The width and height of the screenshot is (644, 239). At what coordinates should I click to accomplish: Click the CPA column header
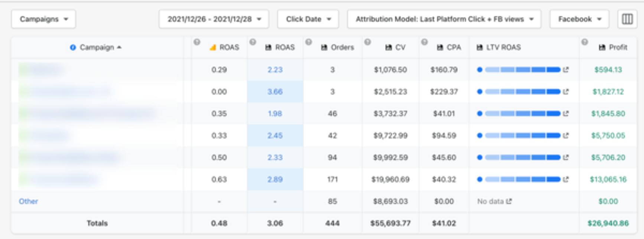[x=448, y=48]
